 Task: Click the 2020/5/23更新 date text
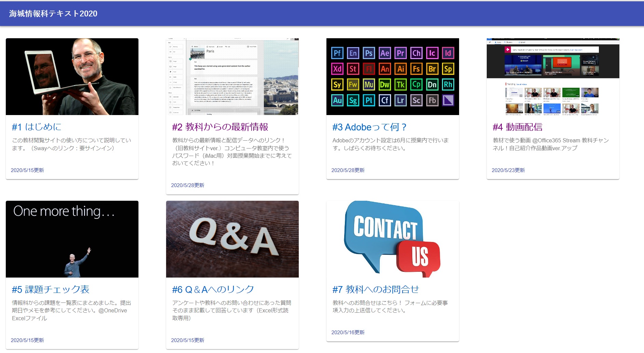coord(508,170)
